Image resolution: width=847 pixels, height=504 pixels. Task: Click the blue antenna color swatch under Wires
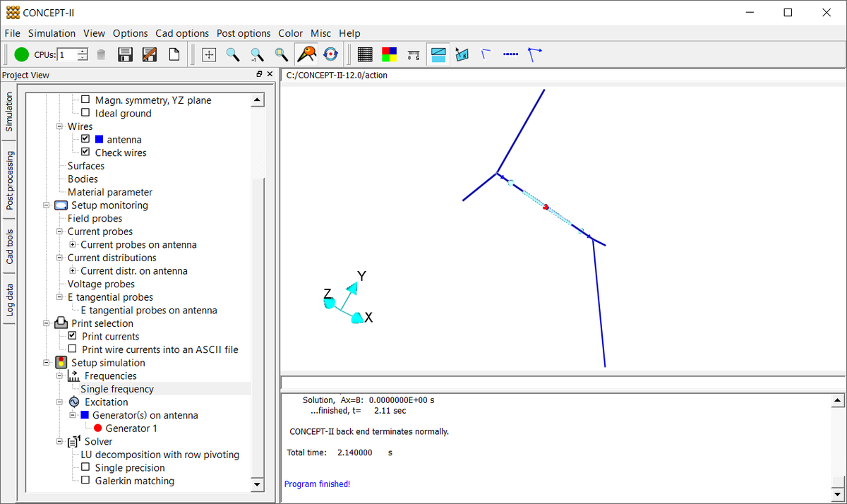[99, 139]
